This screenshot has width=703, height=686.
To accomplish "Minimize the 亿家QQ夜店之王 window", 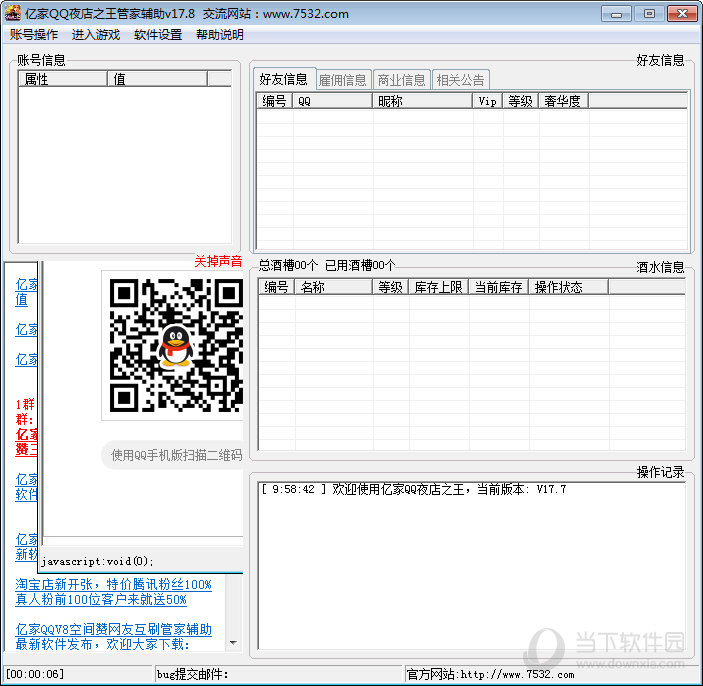I will [x=616, y=14].
